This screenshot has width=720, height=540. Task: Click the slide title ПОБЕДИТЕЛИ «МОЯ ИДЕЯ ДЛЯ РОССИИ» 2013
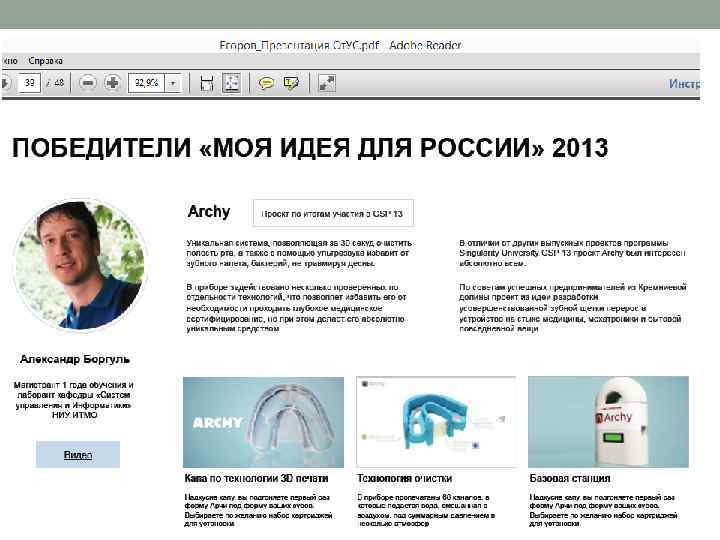coord(310,148)
